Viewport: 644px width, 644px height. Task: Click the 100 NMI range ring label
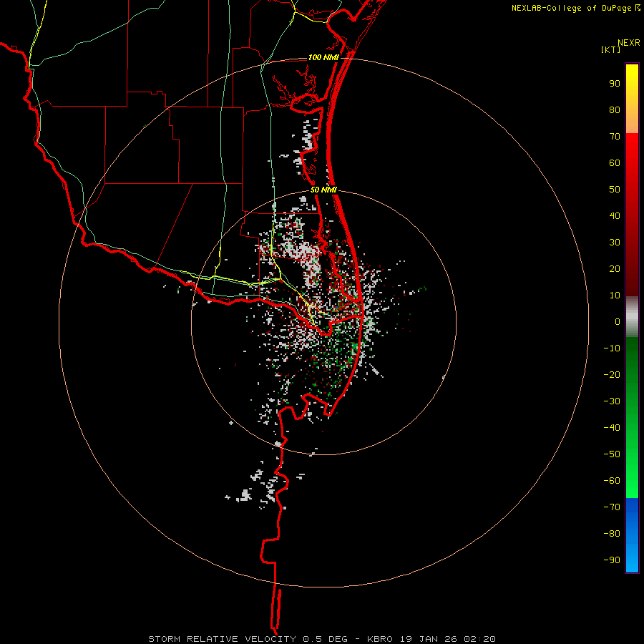tap(323, 57)
